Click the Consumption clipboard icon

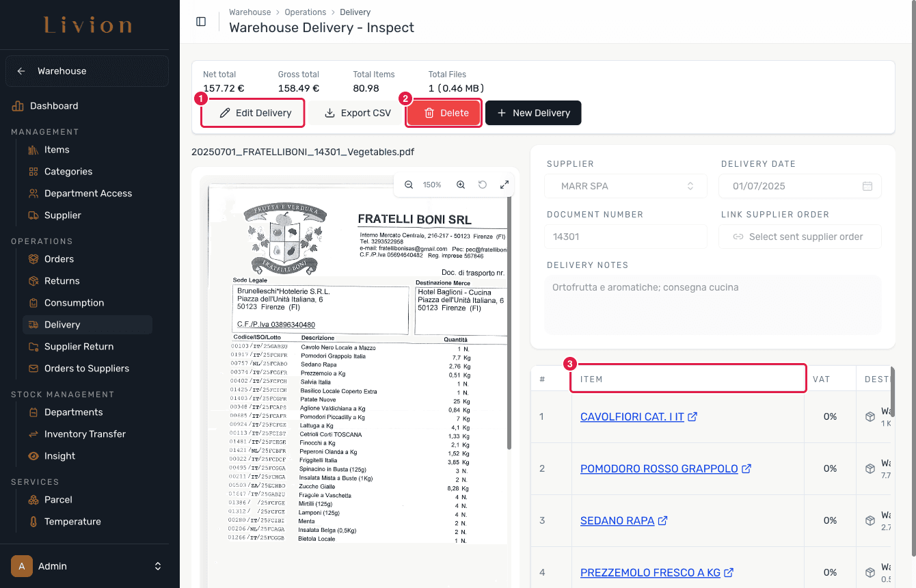coord(33,303)
